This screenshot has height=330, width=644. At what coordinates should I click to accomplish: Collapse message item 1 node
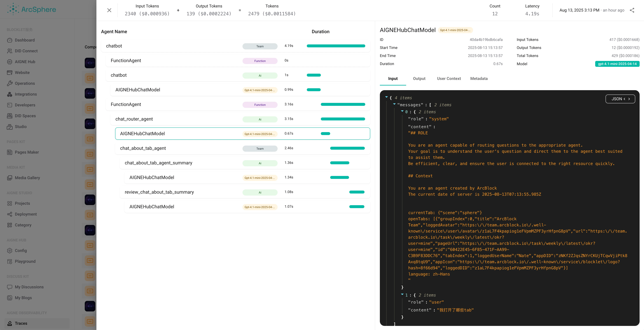click(402, 294)
